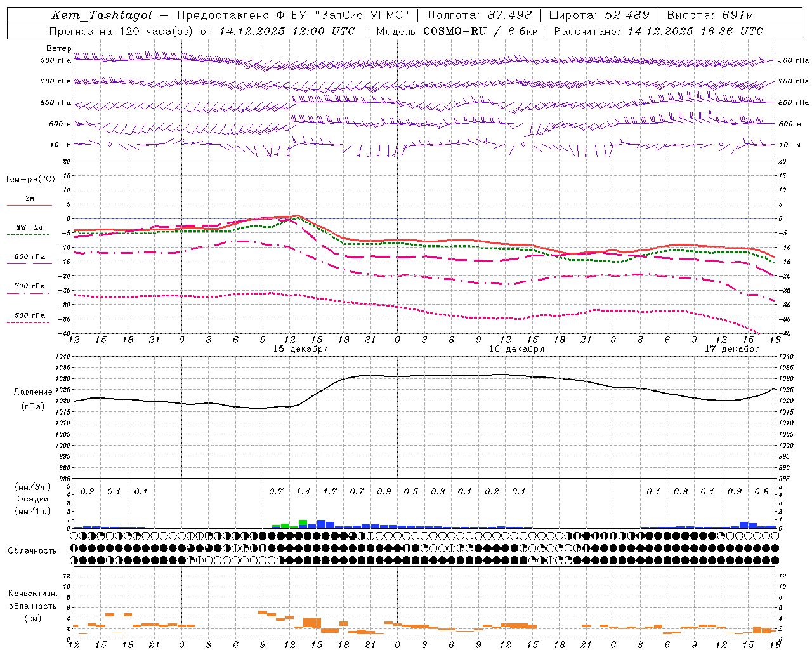Screen dimensions: 812x650
Task: Click the station name Kem_Tashtagol in header
Action: pyautogui.click(x=102, y=15)
